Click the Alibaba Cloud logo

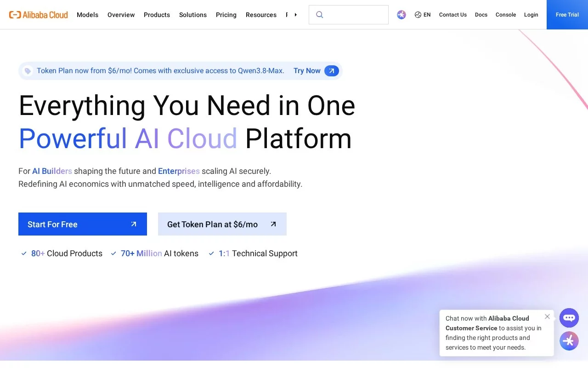coord(39,15)
